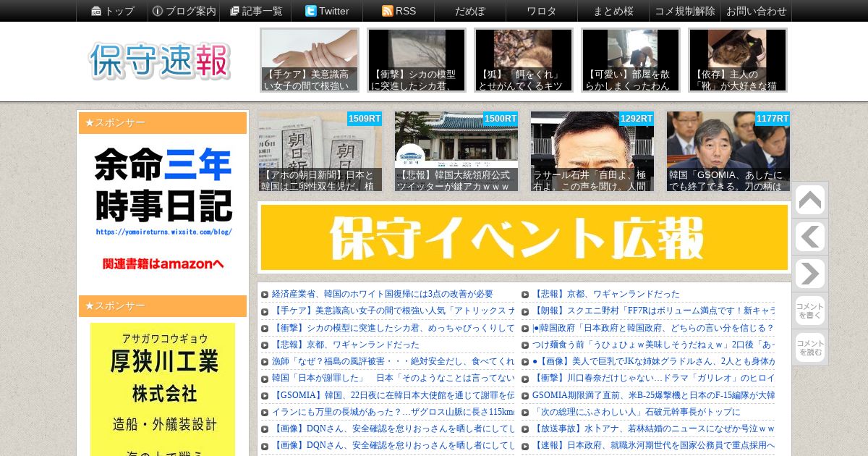Click the Twitter bird icon
Image resolution: width=868 pixels, height=456 pixels.
(x=311, y=11)
